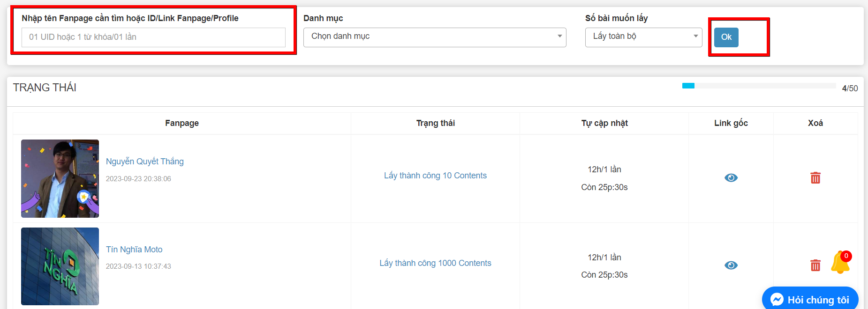868x309 pixels.
Task: Click the TRẠNG THÁI section heading
Action: click(x=45, y=88)
